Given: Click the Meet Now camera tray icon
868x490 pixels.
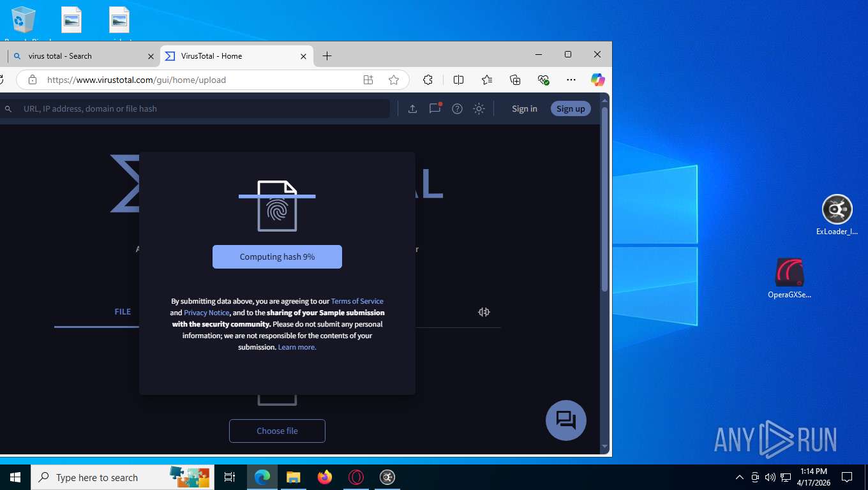Looking at the screenshot, I should [x=755, y=477].
